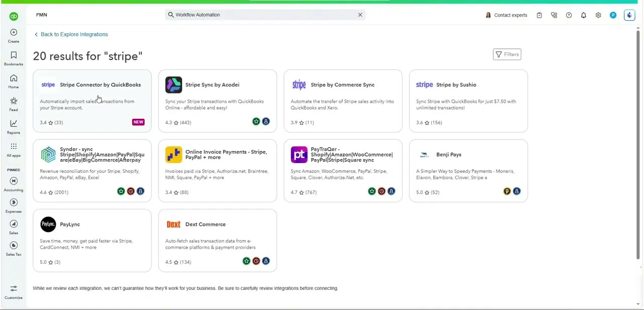Open Stripe by Sushio card
Viewport: 644px width, 310px height.
(x=468, y=101)
